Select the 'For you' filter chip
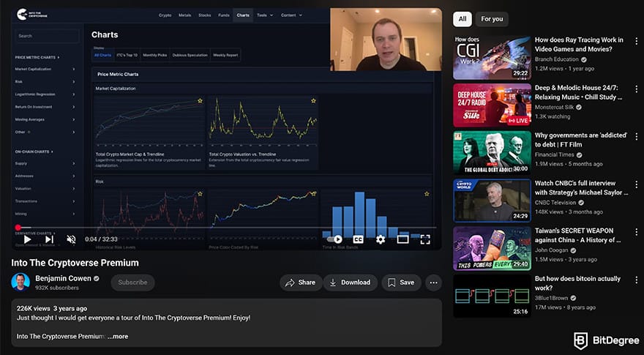The height and width of the screenshot is (355, 644). pyautogui.click(x=492, y=19)
